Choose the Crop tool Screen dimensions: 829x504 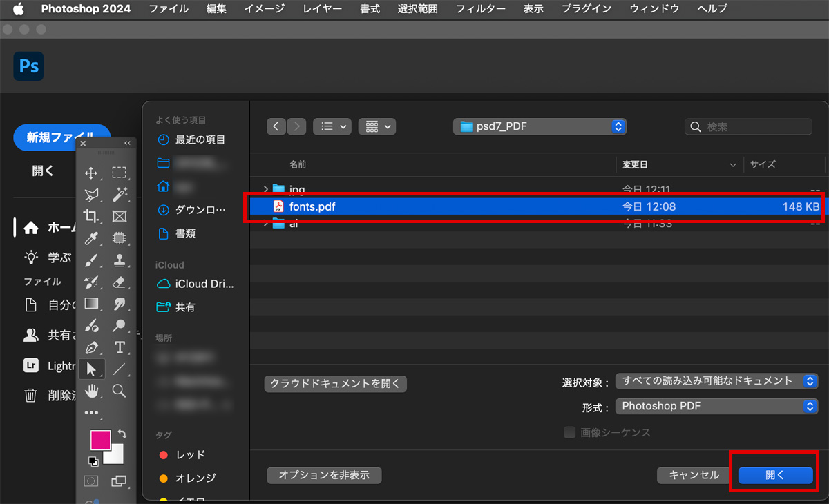[x=90, y=216]
